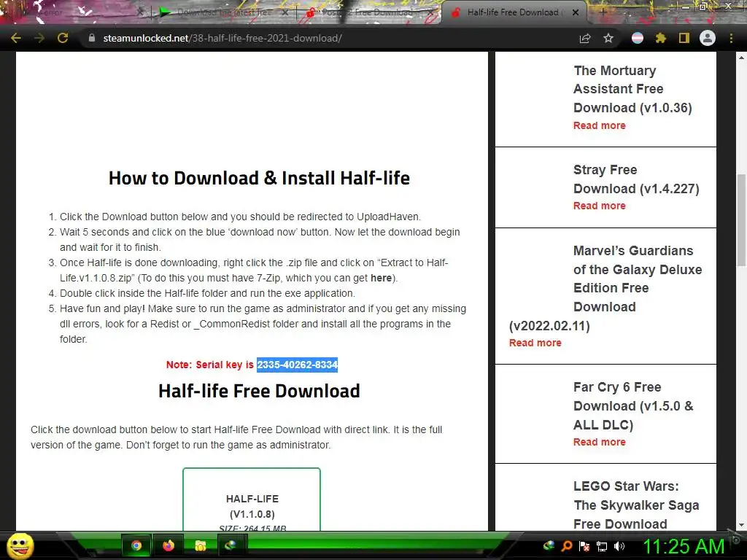Click the 'Note: Serial key is' label

[209, 365]
